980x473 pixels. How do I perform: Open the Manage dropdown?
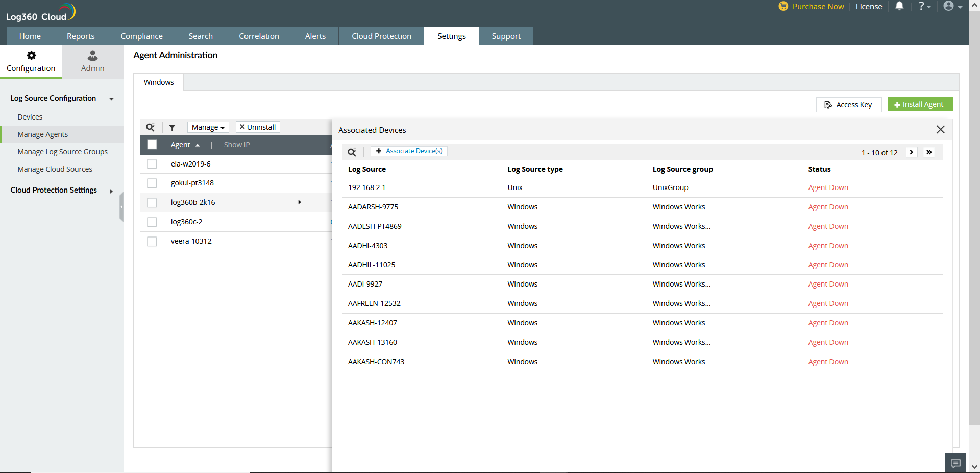[x=208, y=127]
